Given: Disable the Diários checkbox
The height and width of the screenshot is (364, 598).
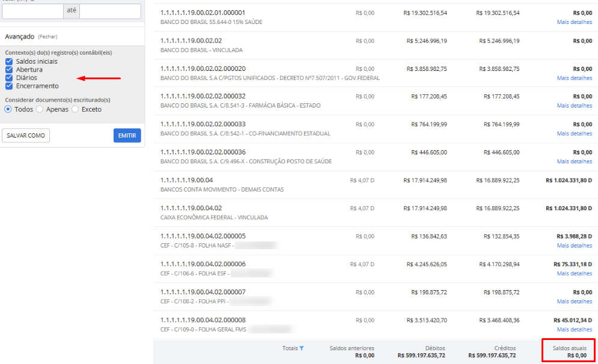Looking at the screenshot, I should pyautogui.click(x=9, y=77).
